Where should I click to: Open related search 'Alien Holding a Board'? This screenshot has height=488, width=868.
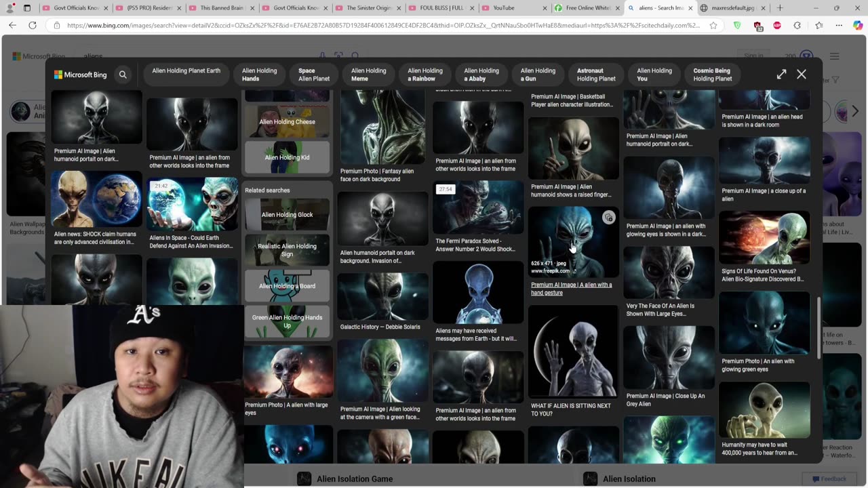288,285
